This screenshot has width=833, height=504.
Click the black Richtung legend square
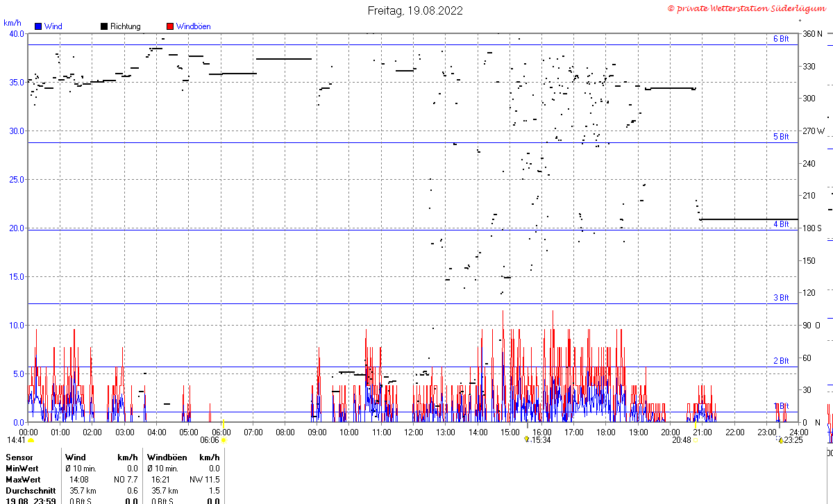(104, 26)
